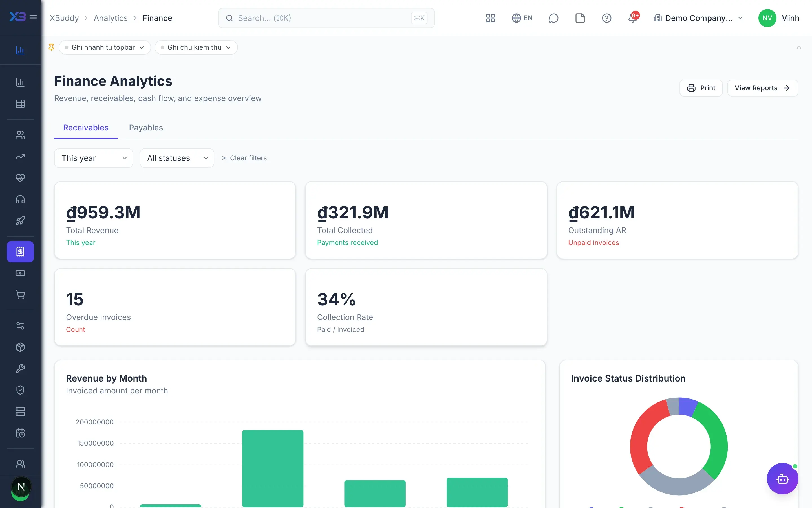Viewport: 812px width, 508px height.
Task: Click the calendar clock sidebar icon
Action: (20, 433)
